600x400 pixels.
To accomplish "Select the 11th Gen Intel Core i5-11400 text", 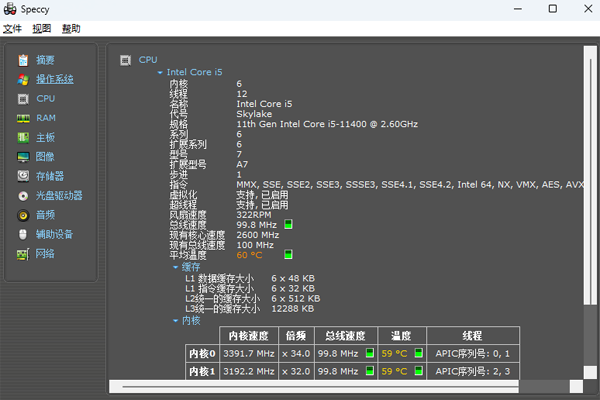I will click(x=327, y=124).
